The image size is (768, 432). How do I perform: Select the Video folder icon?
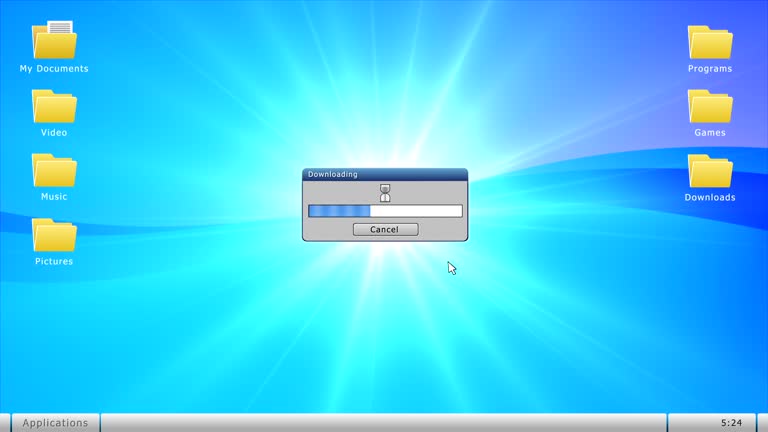click(54, 106)
